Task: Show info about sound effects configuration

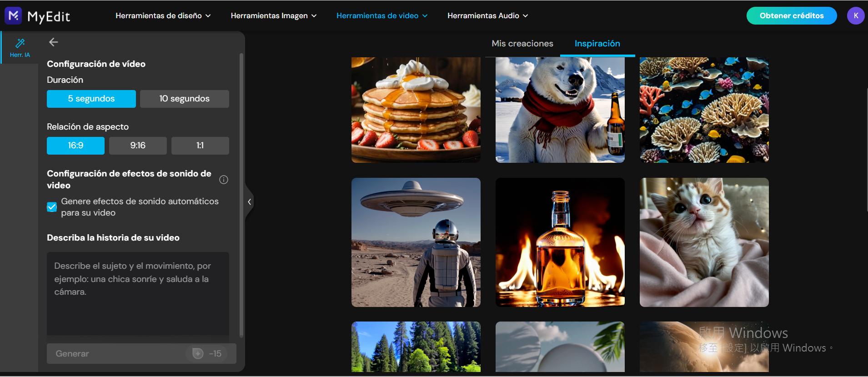Action: (224, 180)
